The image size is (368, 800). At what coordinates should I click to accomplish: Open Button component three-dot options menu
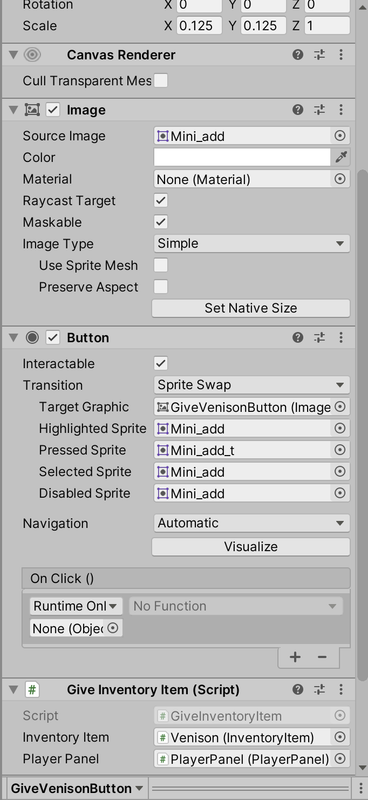tap(341, 337)
